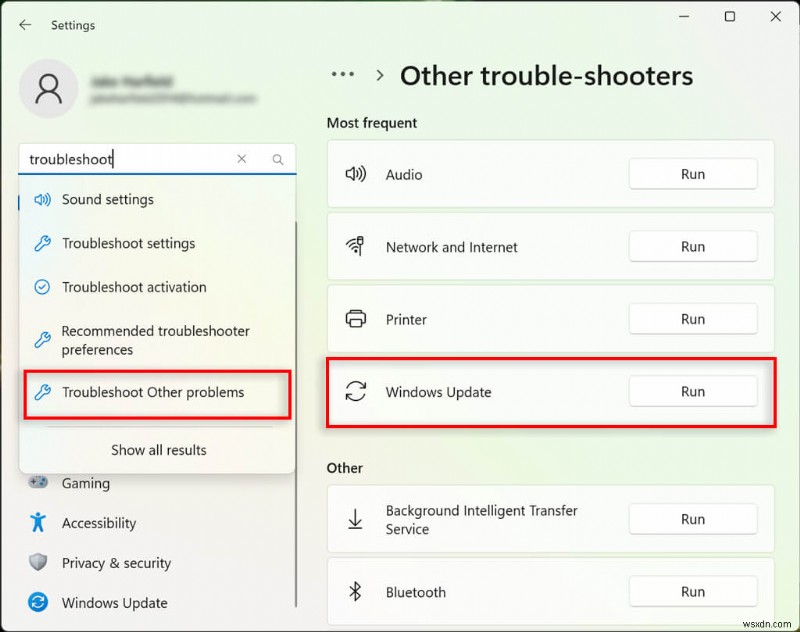Screen dimensions: 800x632
Task: Click the 'Network and Internet' label
Action: tap(452, 247)
